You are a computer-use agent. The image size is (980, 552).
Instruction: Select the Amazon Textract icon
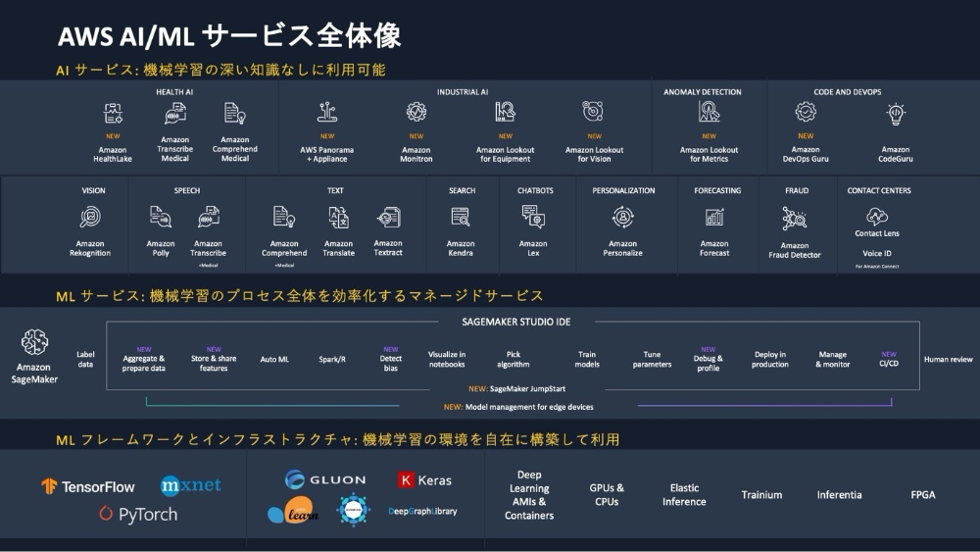click(x=389, y=217)
